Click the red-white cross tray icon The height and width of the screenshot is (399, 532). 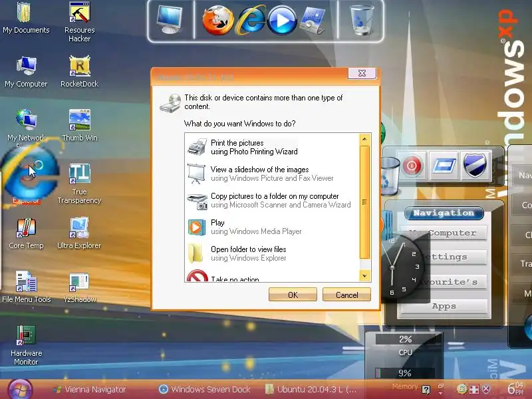point(474,389)
